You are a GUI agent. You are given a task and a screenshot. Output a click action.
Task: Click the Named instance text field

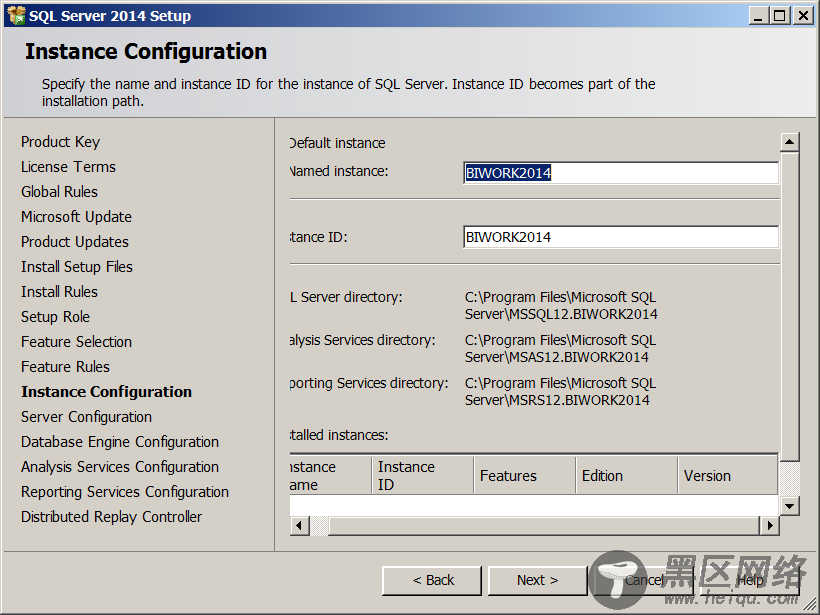click(x=621, y=173)
